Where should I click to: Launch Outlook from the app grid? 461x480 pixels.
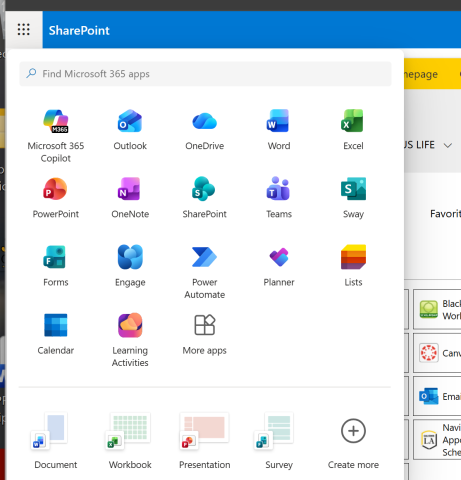130,130
